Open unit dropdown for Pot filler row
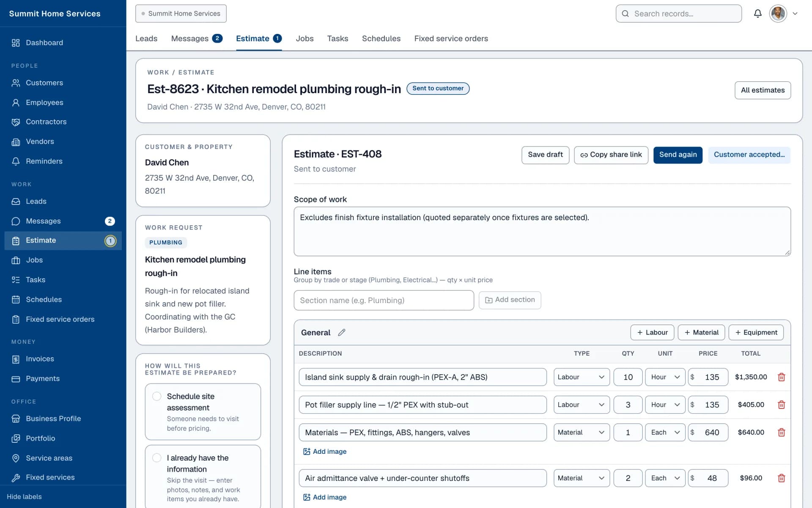 pos(665,405)
